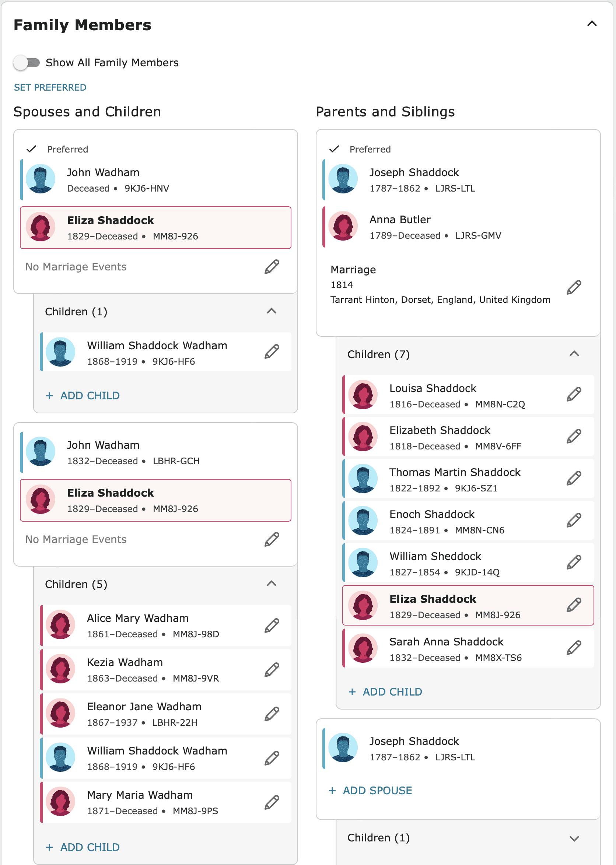Click ADD CHILD under Children (7)
The image size is (616, 865).
[385, 692]
